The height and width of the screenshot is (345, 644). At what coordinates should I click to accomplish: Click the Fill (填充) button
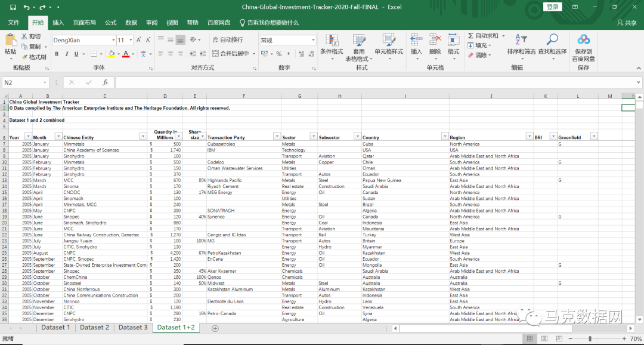click(x=479, y=45)
